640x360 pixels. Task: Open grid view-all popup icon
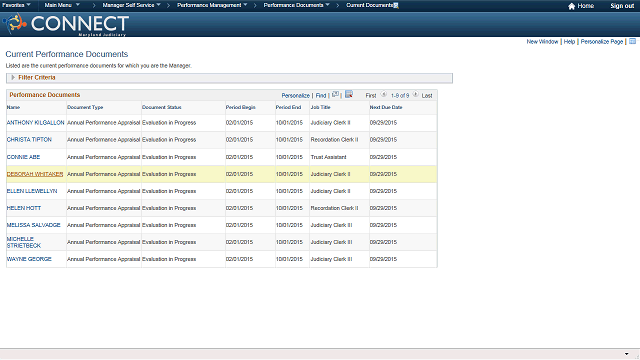click(335, 94)
